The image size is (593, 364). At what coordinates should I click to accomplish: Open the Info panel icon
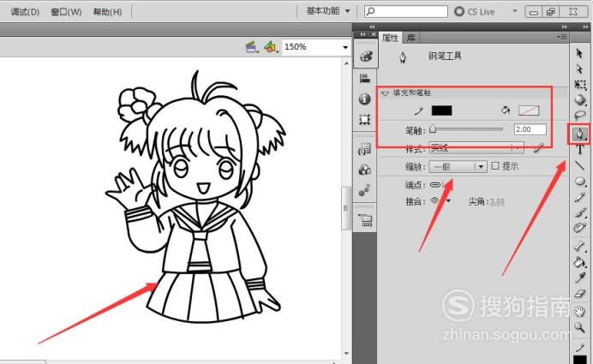tap(364, 99)
